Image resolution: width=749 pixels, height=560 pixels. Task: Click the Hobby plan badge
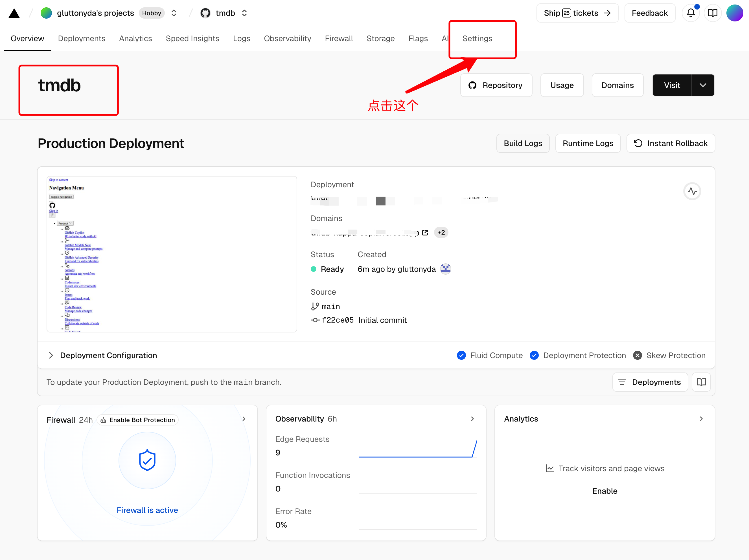151,13
